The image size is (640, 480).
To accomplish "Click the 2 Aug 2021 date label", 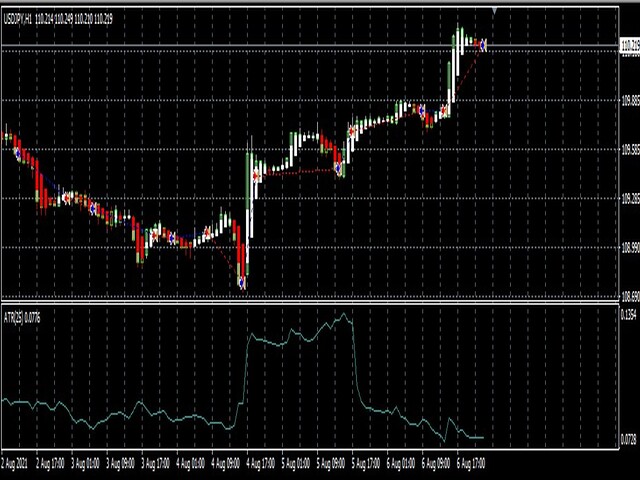I will tap(15, 464).
